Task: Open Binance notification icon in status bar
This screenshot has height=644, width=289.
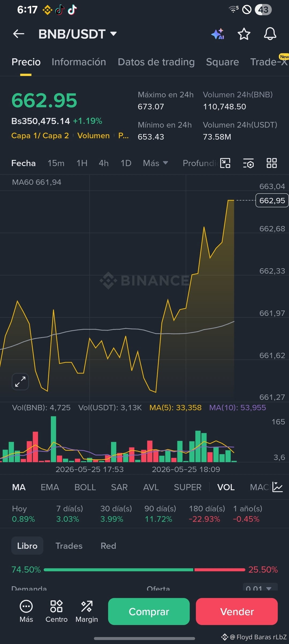Action: [47, 10]
